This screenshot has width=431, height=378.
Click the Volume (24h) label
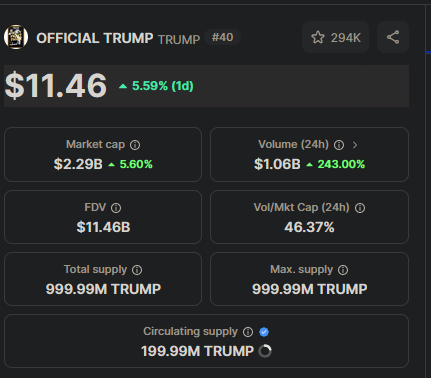pyautogui.click(x=294, y=144)
